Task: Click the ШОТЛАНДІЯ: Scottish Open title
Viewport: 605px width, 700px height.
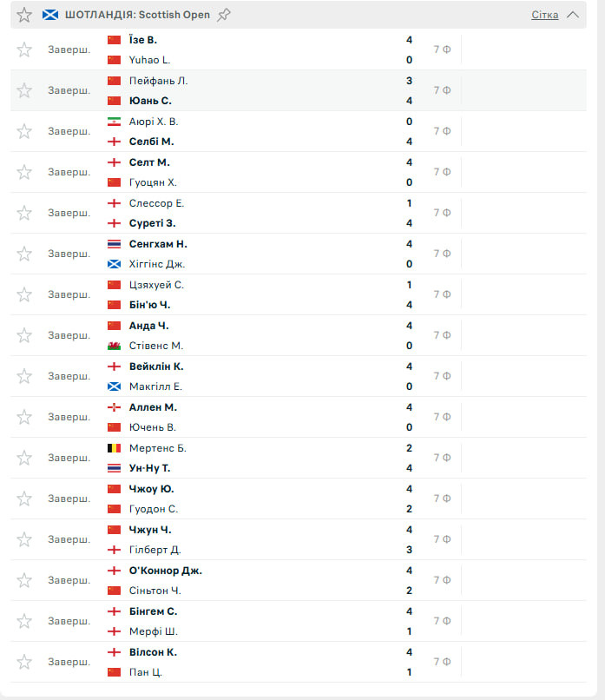Action: coord(137,15)
